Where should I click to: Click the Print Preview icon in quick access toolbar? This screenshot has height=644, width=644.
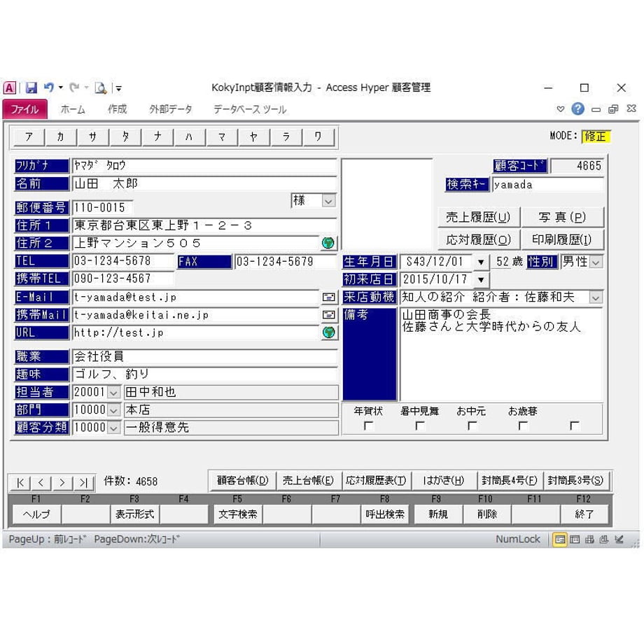click(101, 88)
